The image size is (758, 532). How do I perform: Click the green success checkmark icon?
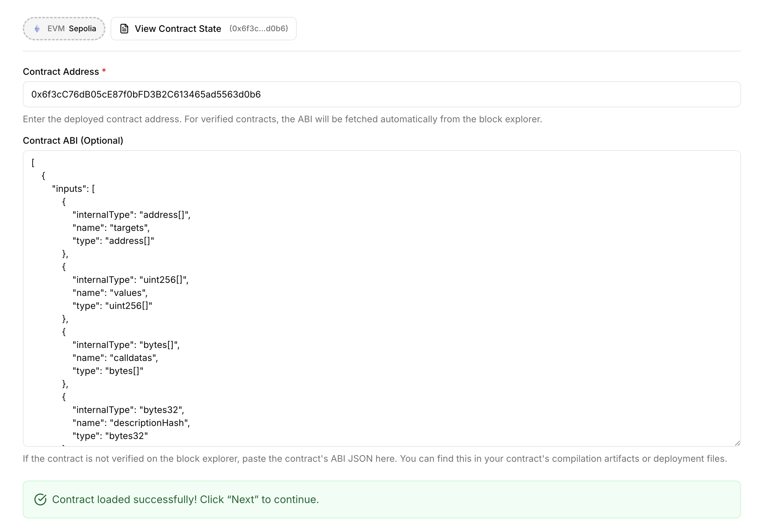40,499
